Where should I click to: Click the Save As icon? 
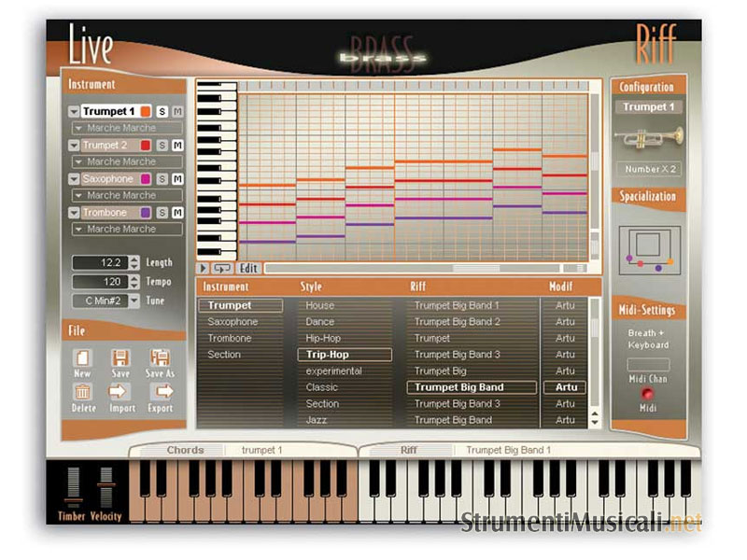click(x=160, y=358)
